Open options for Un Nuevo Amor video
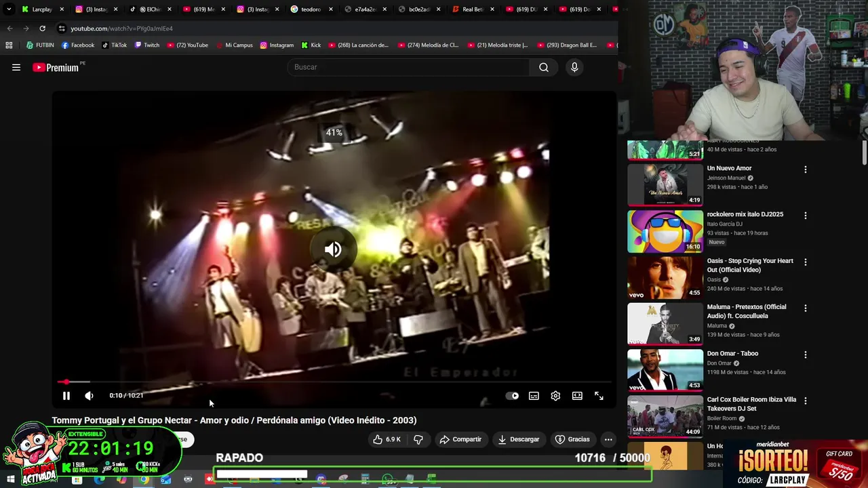Image resolution: width=868 pixels, height=488 pixels. click(x=806, y=169)
